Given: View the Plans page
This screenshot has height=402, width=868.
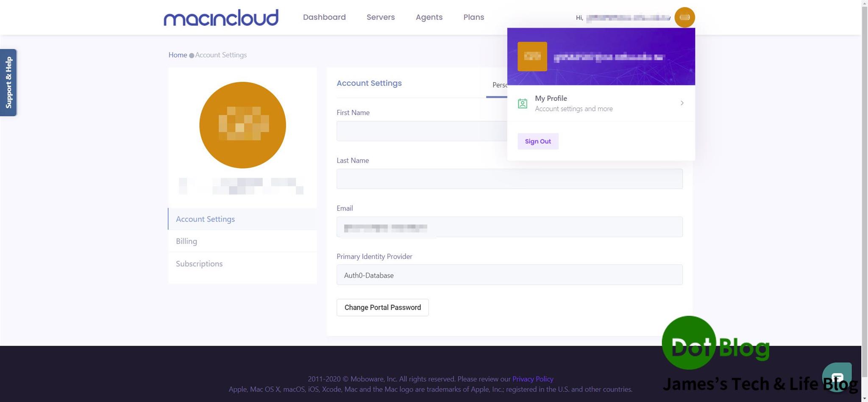Looking at the screenshot, I should point(473,17).
